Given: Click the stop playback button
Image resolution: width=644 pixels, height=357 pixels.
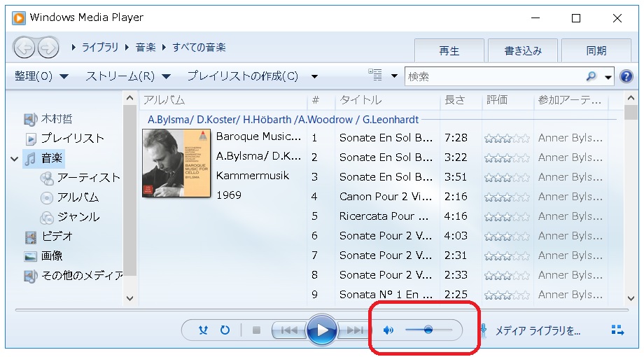Looking at the screenshot, I should point(256,330).
